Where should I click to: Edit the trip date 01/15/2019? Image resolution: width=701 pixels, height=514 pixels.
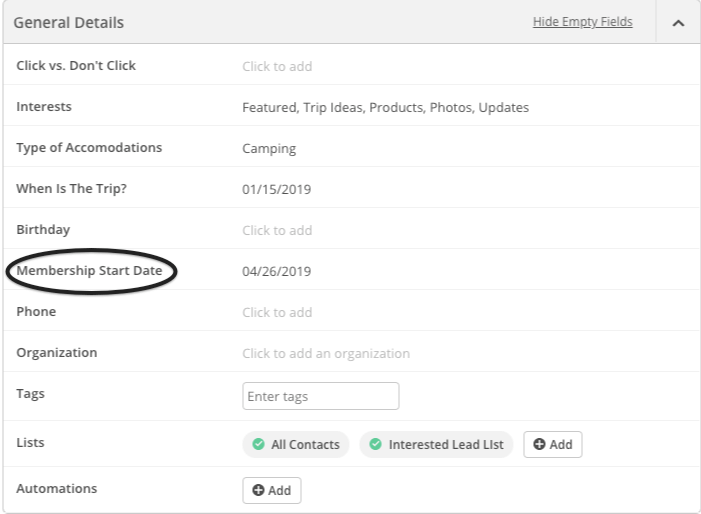(x=277, y=189)
